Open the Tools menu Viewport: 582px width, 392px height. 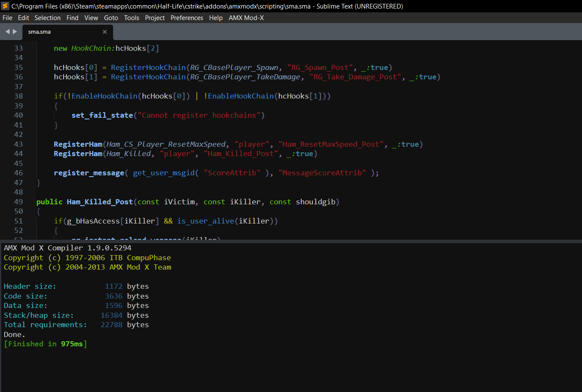click(131, 18)
